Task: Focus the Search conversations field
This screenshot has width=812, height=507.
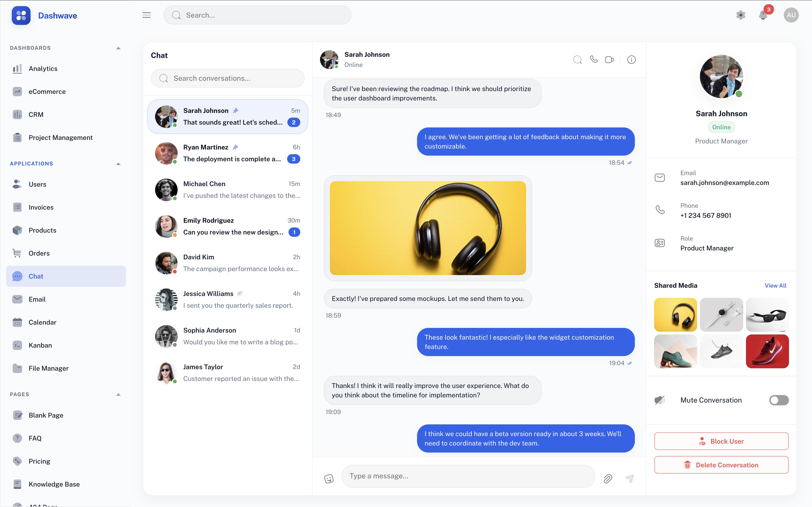Action: coord(227,78)
